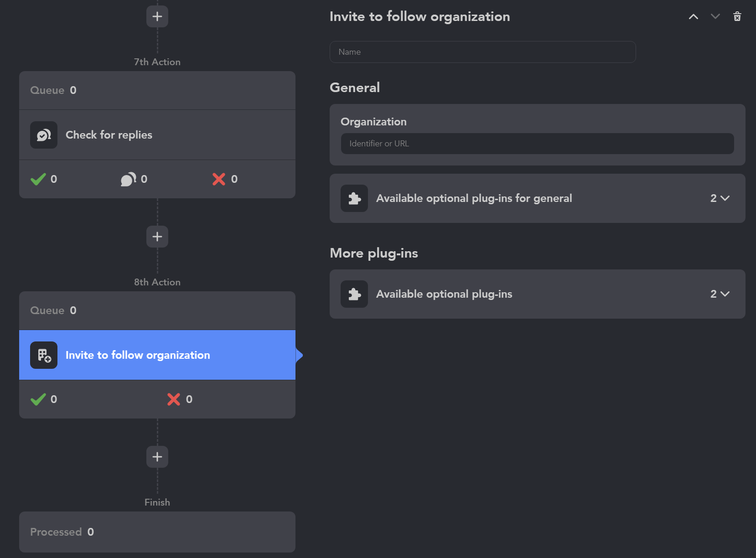The width and height of the screenshot is (756, 558).
Task: Click the Name input field
Action: pyautogui.click(x=482, y=52)
